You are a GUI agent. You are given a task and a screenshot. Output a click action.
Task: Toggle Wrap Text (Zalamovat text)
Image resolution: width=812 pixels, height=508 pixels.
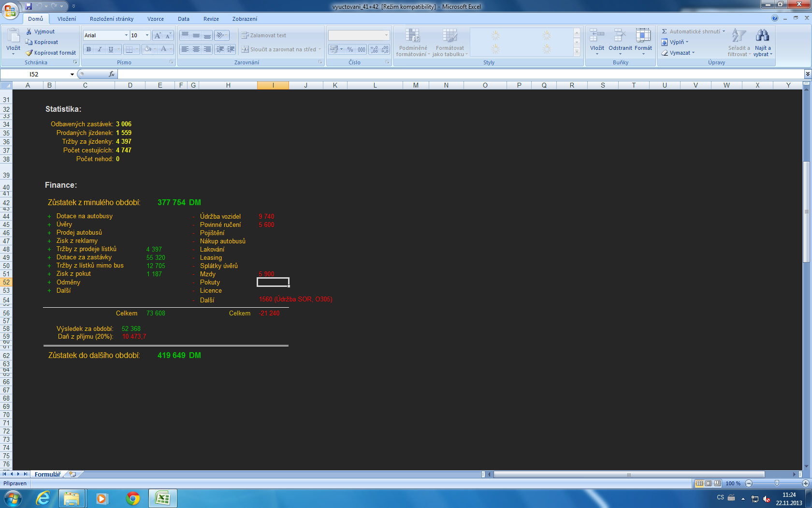[x=263, y=35]
